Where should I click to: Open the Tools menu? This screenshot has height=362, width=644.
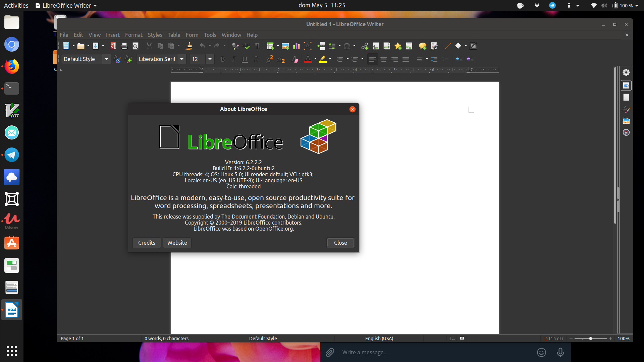(210, 35)
